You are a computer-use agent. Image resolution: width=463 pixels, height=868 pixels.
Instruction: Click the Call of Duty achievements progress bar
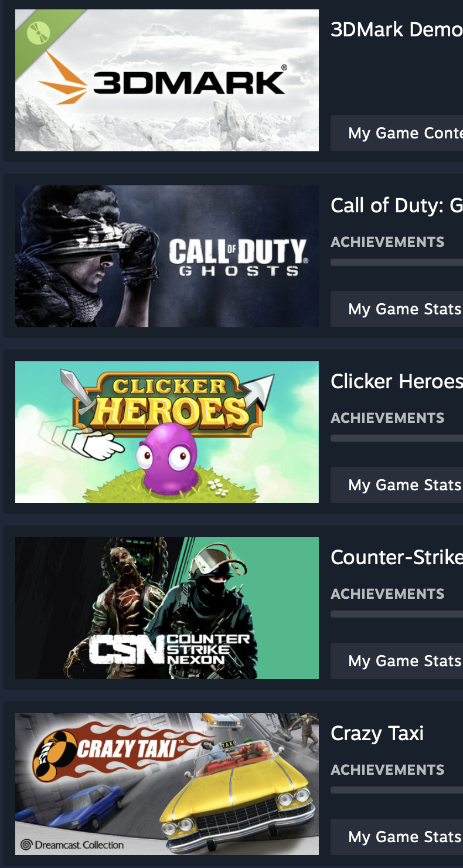coord(397,262)
